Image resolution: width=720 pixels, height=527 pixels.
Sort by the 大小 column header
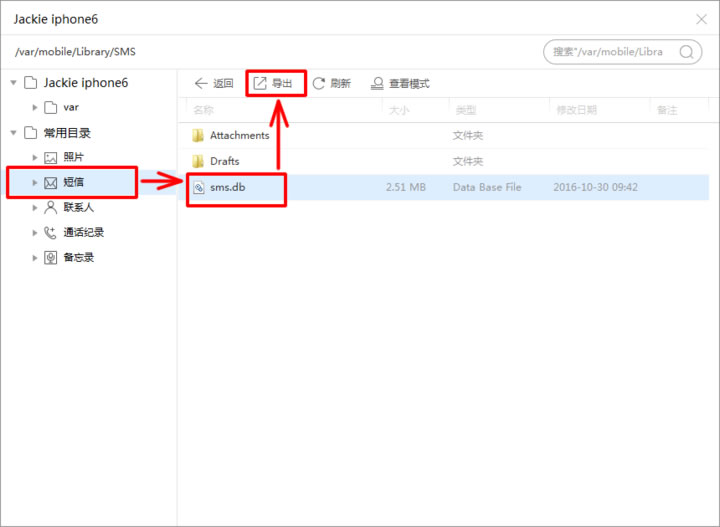tap(399, 110)
